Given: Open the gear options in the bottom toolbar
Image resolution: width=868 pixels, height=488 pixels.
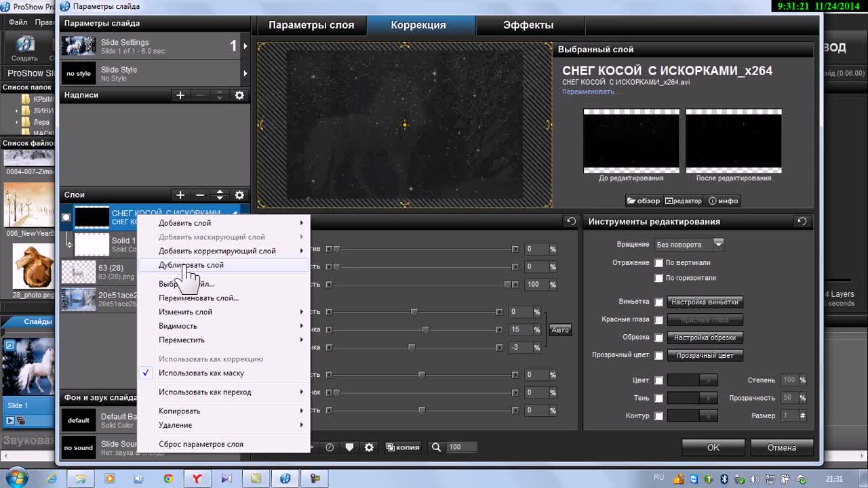Looking at the screenshot, I should click(370, 447).
